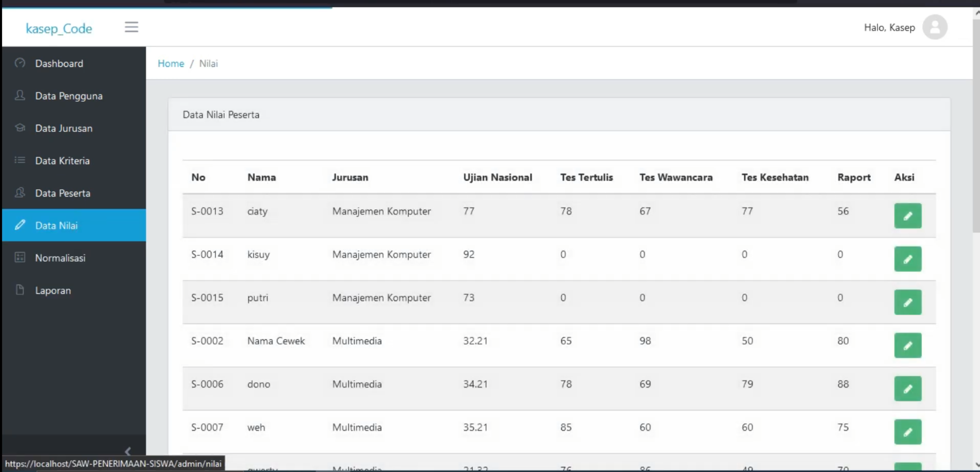This screenshot has height=472, width=980.
Task: Click the edit pencil for ciaty row
Action: (x=908, y=216)
